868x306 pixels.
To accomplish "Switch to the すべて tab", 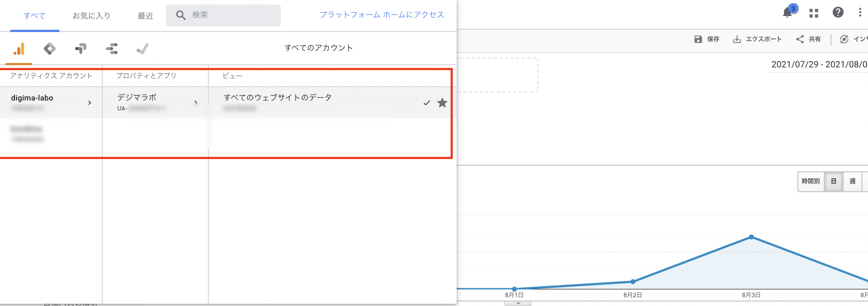I will (35, 16).
